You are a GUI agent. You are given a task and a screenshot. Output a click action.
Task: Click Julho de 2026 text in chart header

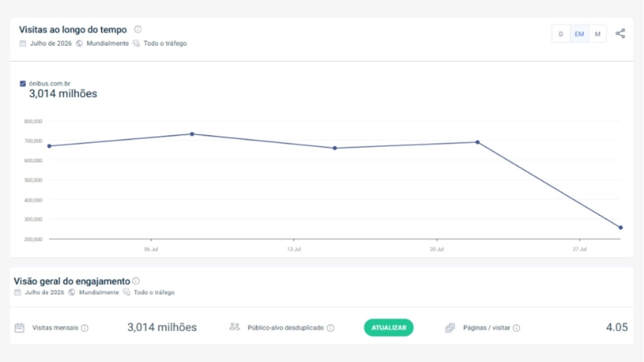click(51, 43)
